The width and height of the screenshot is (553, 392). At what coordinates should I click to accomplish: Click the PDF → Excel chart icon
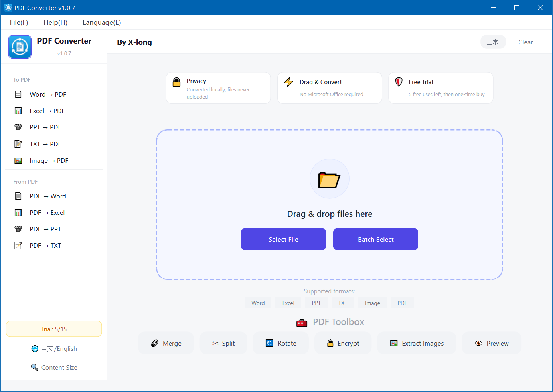tap(18, 212)
